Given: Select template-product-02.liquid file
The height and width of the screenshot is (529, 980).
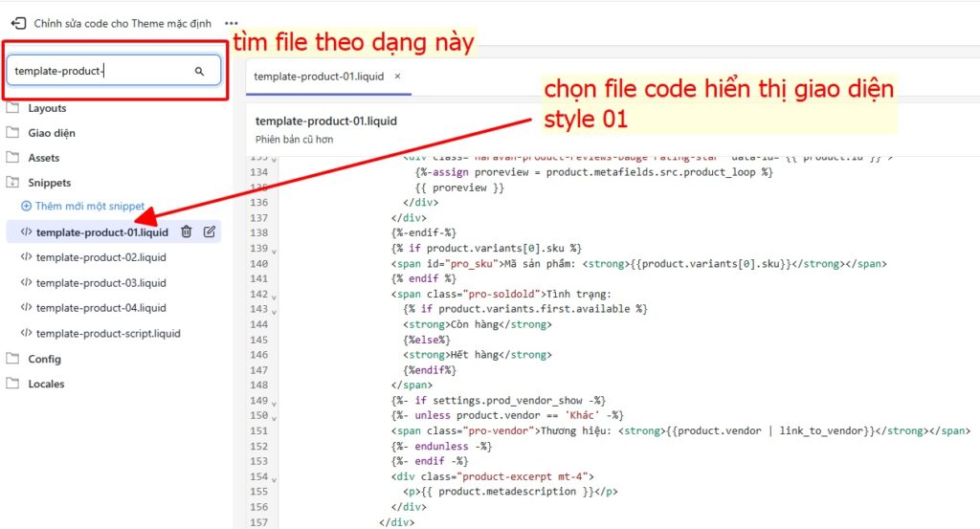Looking at the screenshot, I should pos(100,257).
